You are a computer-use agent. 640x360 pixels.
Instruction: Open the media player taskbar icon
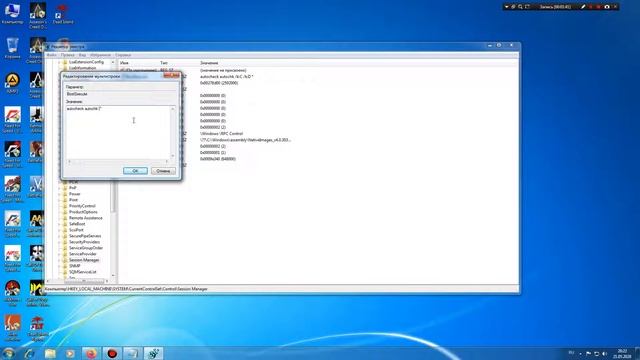pos(70,353)
